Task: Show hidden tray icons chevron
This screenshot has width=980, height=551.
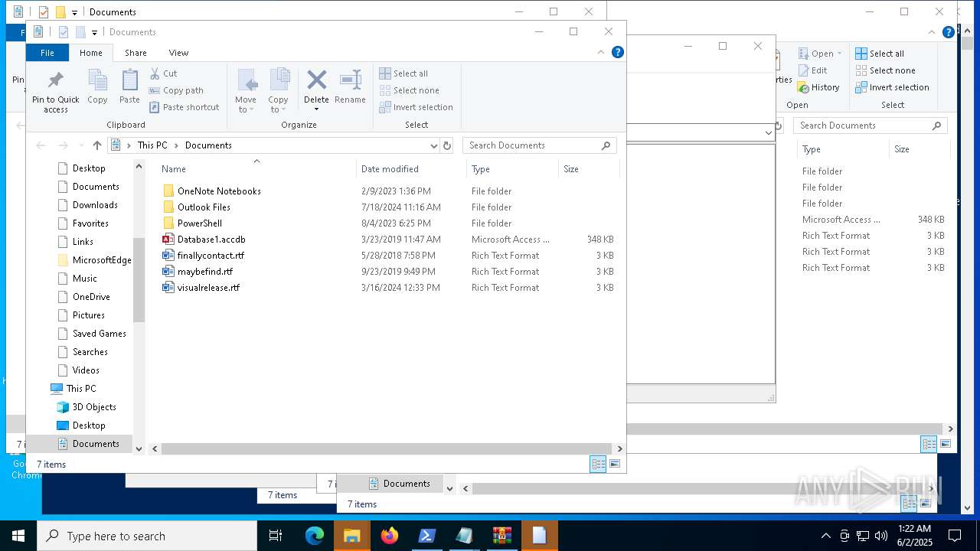Action: pyautogui.click(x=825, y=536)
